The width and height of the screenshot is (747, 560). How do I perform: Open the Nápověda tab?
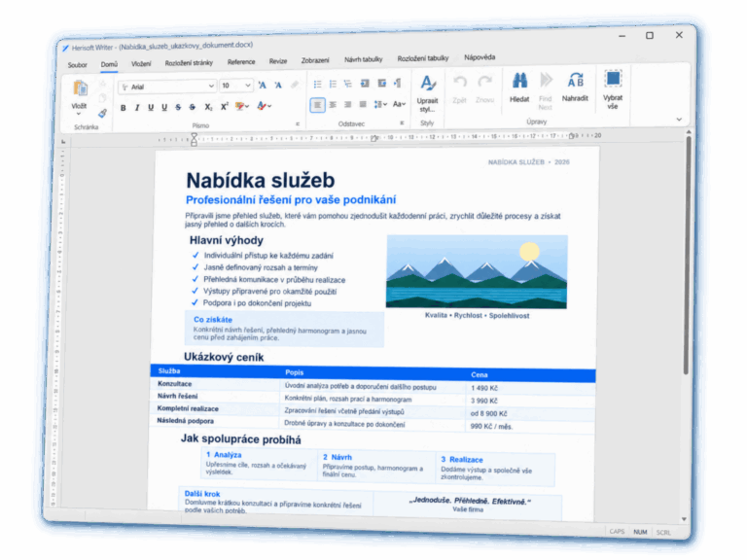[x=480, y=57]
